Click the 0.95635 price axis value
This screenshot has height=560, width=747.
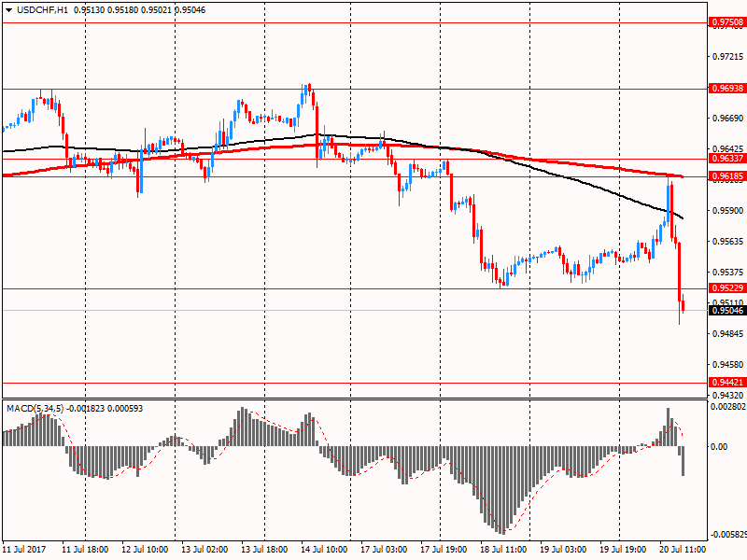tap(727, 242)
